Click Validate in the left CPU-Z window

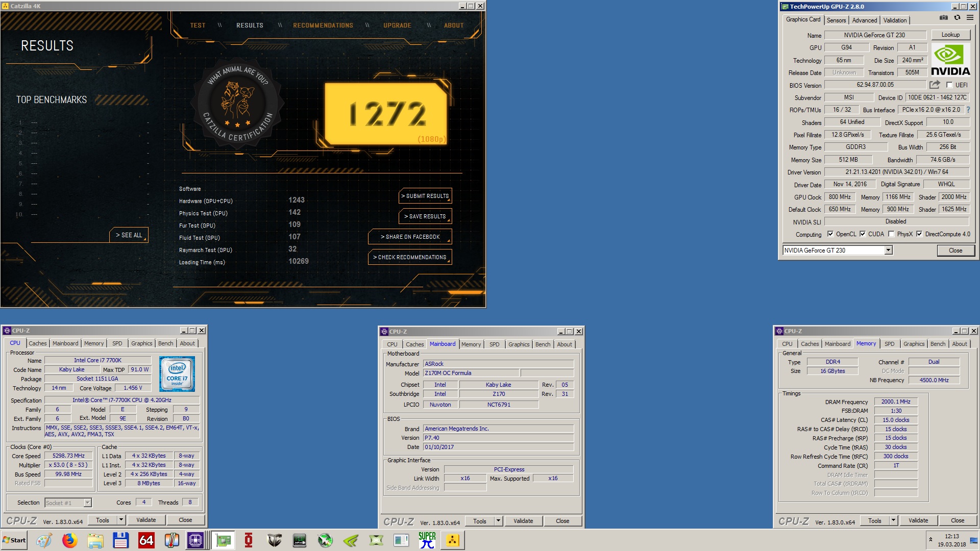point(146,520)
